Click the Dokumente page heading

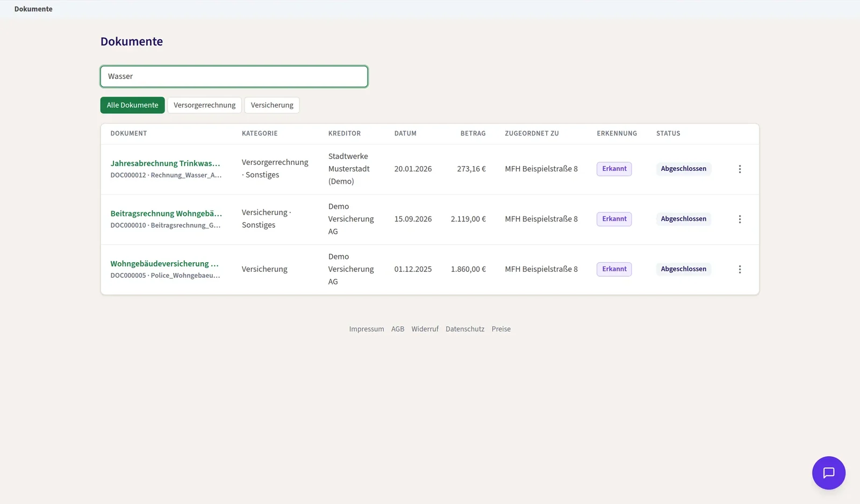[x=132, y=41]
